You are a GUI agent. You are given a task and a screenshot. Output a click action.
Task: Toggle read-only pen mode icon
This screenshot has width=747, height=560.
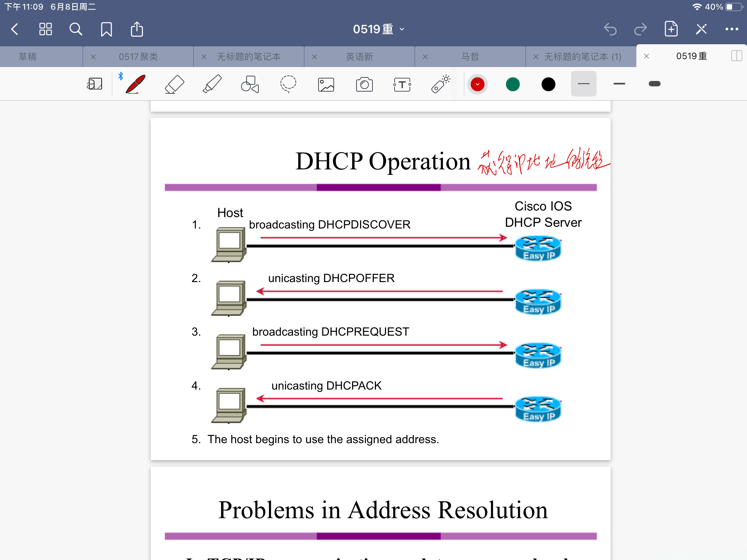click(x=701, y=29)
